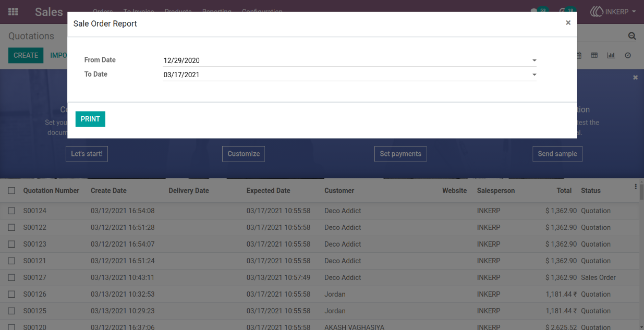This screenshot has width=644, height=330.
Task: Open the Products menu
Action: click(x=178, y=10)
